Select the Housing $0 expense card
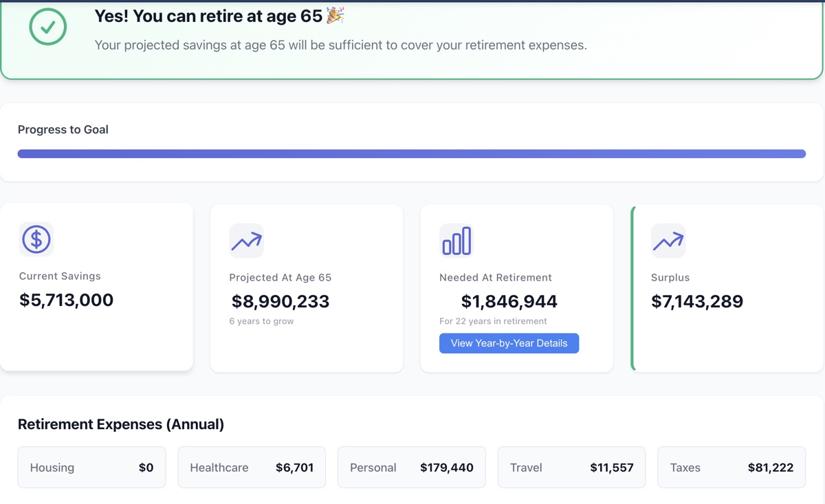825x504 pixels. click(91, 468)
